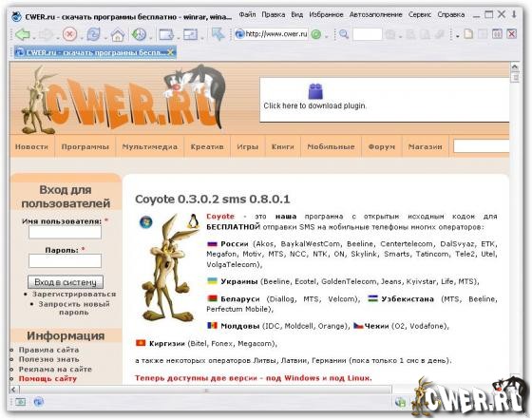Screen dimensions: 532x420
Task: Open the history clock icon
Action: (x=139, y=34)
